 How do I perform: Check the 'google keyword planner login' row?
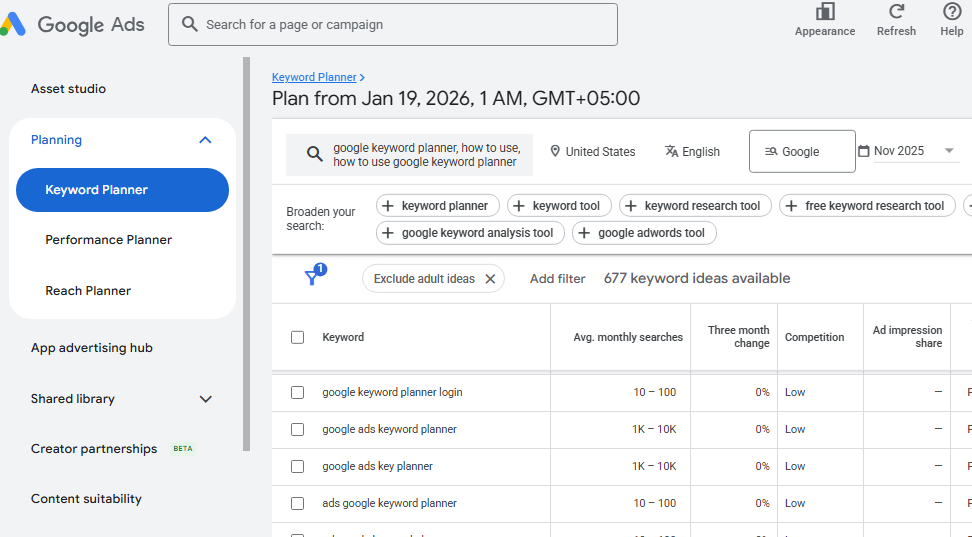click(x=297, y=392)
